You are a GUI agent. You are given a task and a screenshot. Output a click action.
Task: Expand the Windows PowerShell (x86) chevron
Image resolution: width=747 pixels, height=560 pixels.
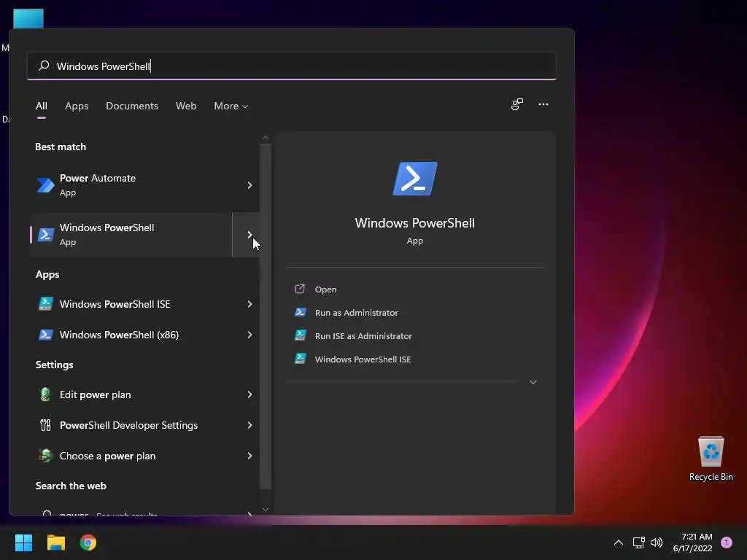click(x=249, y=335)
